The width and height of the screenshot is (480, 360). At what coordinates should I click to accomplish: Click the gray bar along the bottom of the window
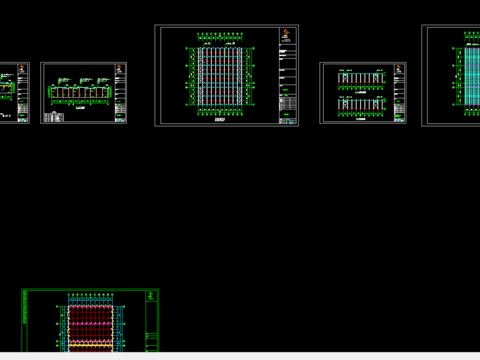pos(240,356)
